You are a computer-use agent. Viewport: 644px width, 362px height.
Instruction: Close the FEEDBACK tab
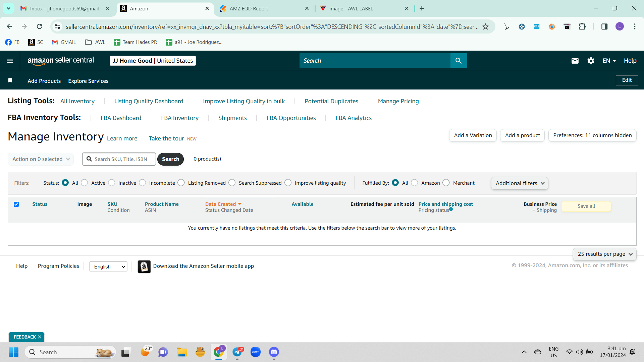[40, 337]
